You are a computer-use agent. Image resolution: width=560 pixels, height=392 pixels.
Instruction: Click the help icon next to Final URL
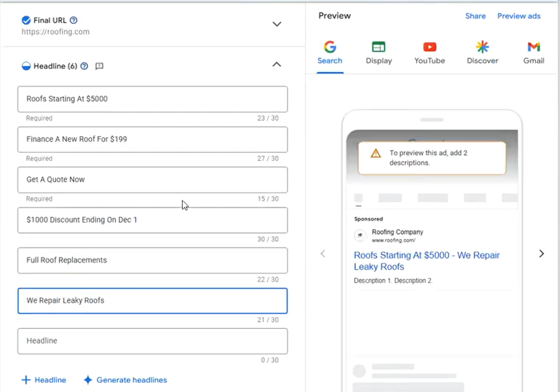pos(74,21)
